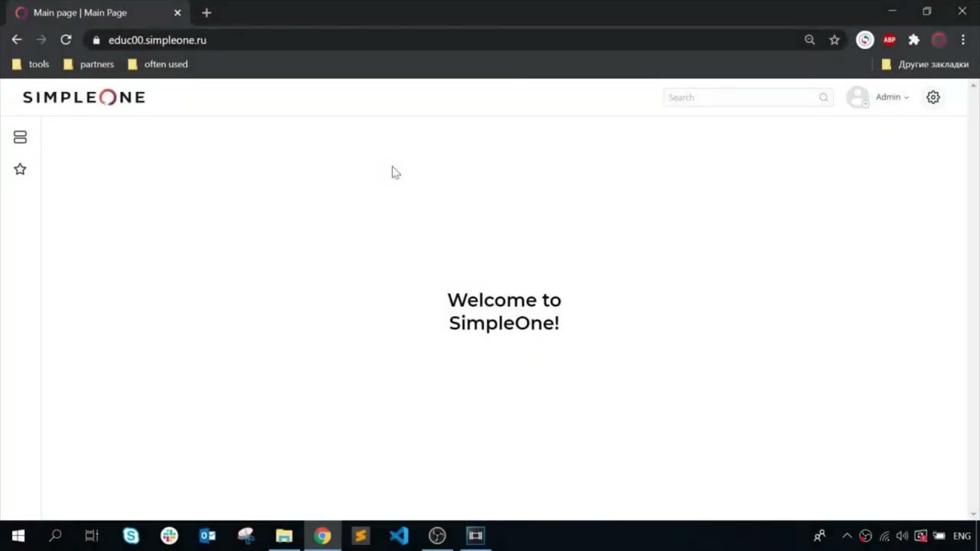
Task: Open network settings from tray
Action: click(884, 536)
